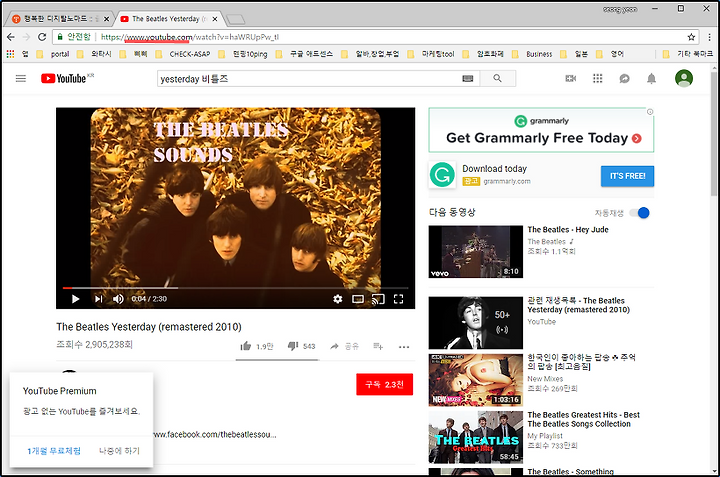Share the video arrow icon
The image size is (720, 477).
(334, 346)
